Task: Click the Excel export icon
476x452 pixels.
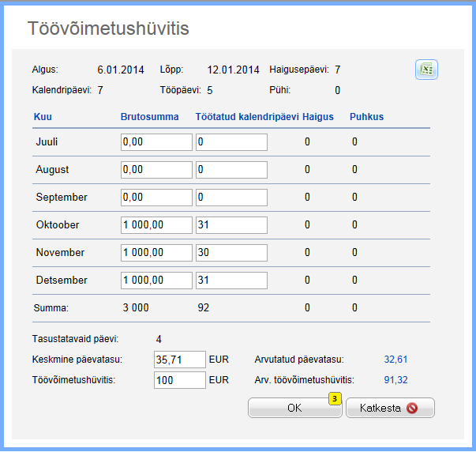Action: click(426, 70)
